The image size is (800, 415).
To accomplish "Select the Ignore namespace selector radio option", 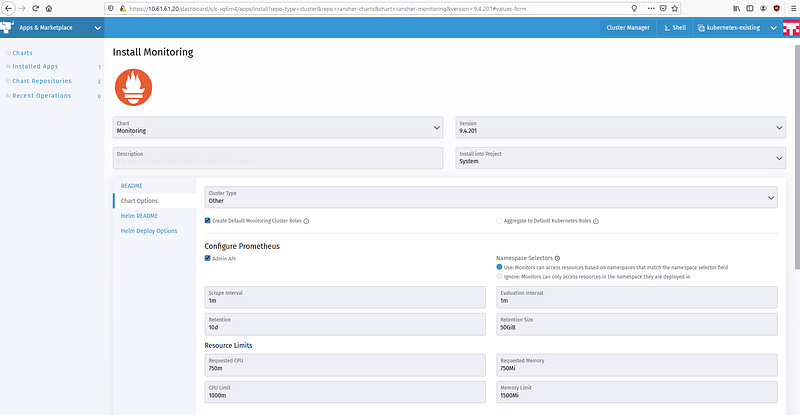I will click(x=499, y=276).
